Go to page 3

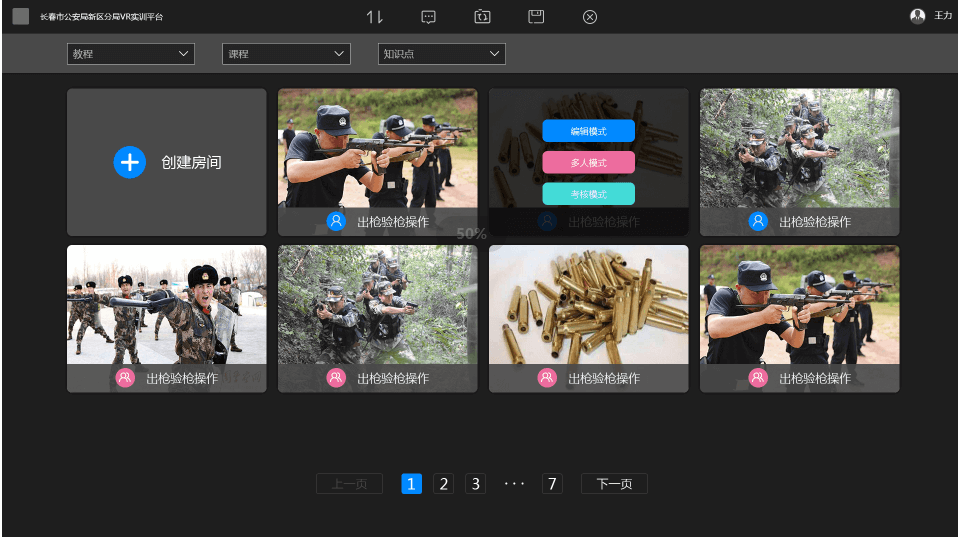point(475,484)
